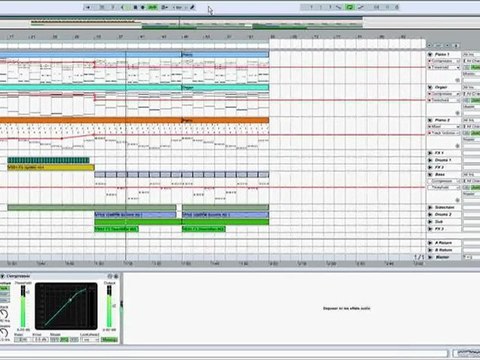Open Organ Threshold parameter chooser
The height and width of the screenshot is (360, 480).
tap(444, 100)
